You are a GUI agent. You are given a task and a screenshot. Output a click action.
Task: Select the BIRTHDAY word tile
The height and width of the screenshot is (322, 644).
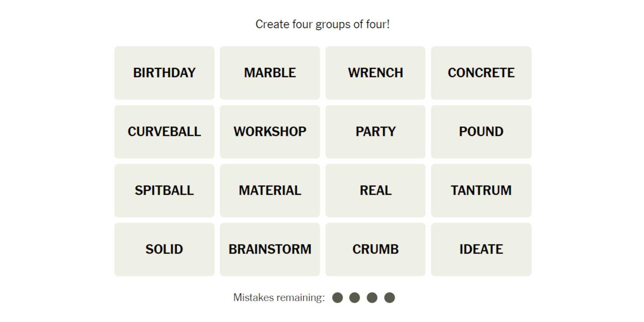pyautogui.click(x=164, y=73)
